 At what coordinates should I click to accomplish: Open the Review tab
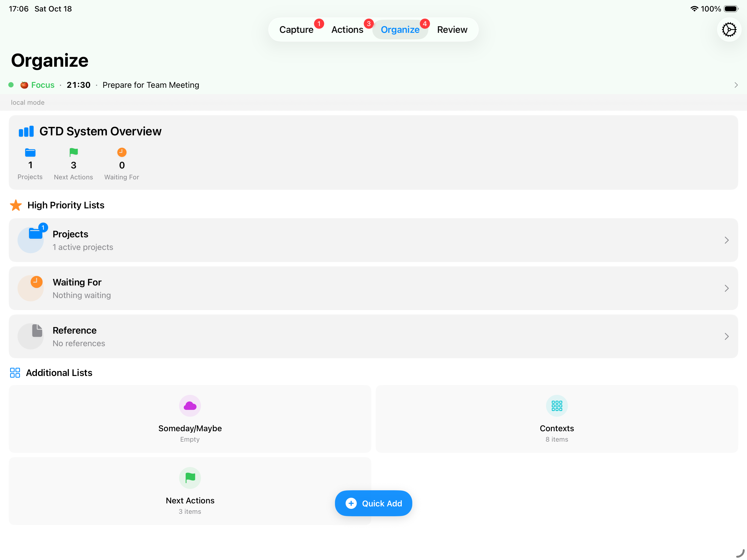pyautogui.click(x=452, y=29)
